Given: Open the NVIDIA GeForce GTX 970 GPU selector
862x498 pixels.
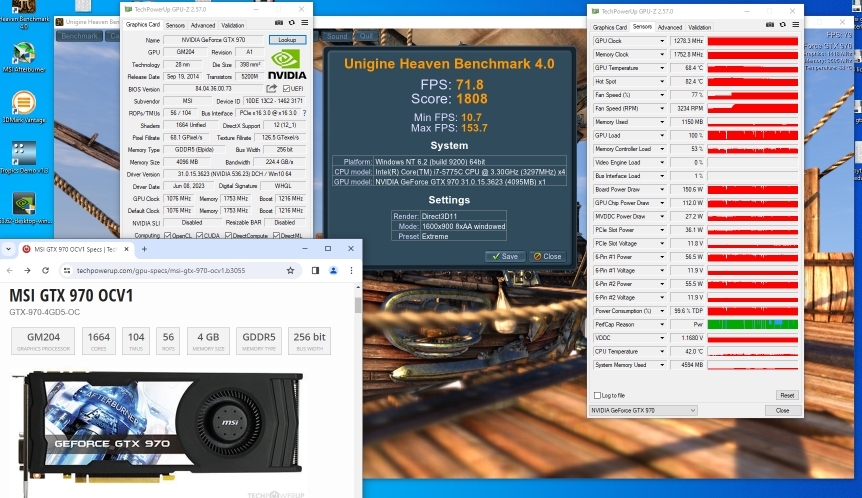Looking at the screenshot, I should point(643,410).
